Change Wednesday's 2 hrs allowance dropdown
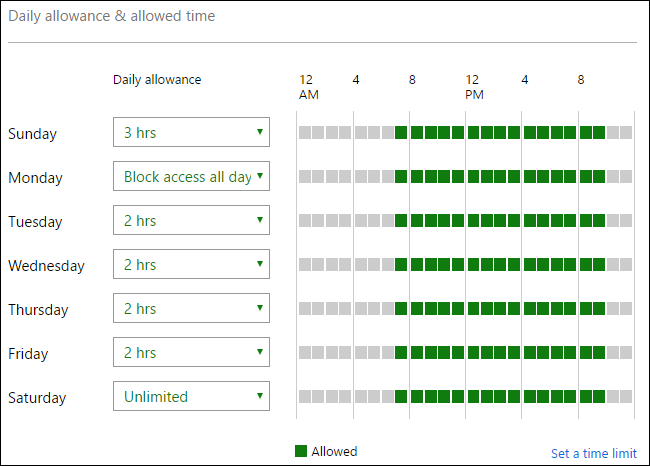The width and height of the screenshot is (650, 466). (191, 265)
